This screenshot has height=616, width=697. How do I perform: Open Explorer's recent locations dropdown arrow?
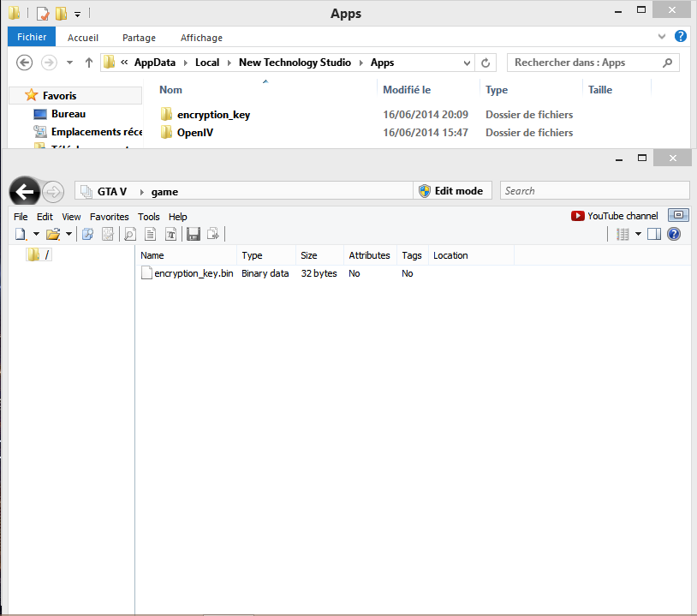[x=70, y=63]
